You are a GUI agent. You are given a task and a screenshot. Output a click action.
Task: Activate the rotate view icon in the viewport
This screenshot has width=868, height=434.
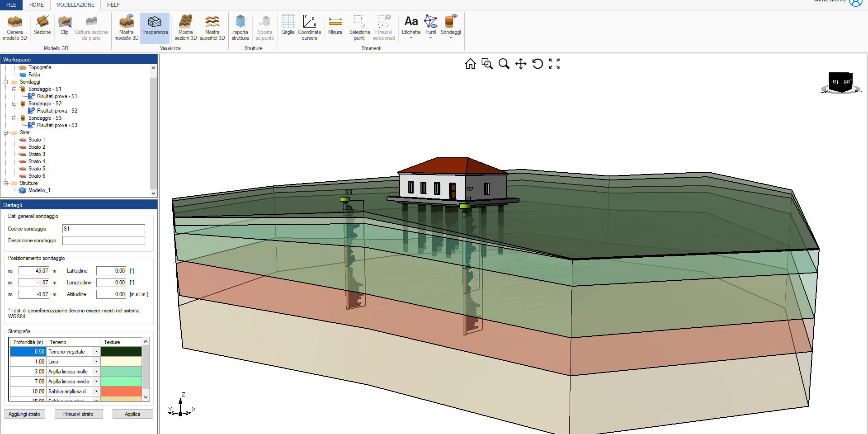pos(538,64)
